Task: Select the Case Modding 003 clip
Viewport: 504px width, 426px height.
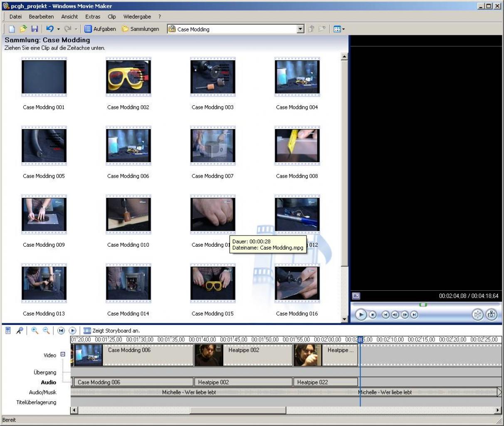Action: (213, 77)
